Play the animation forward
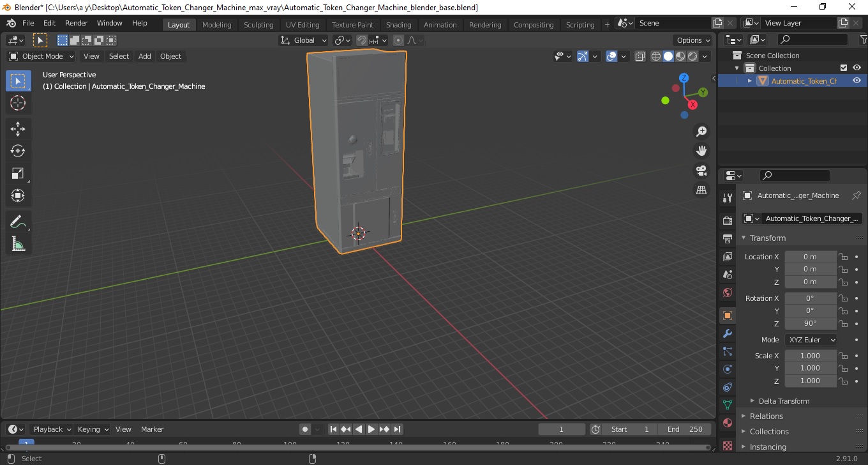This screenshot has height=465, width=868. (371, 429)
